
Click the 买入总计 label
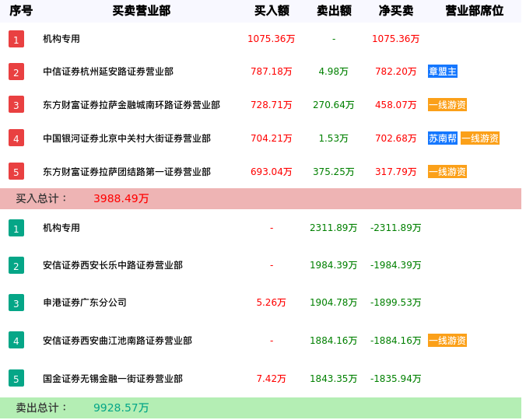(x=41, y=198)
